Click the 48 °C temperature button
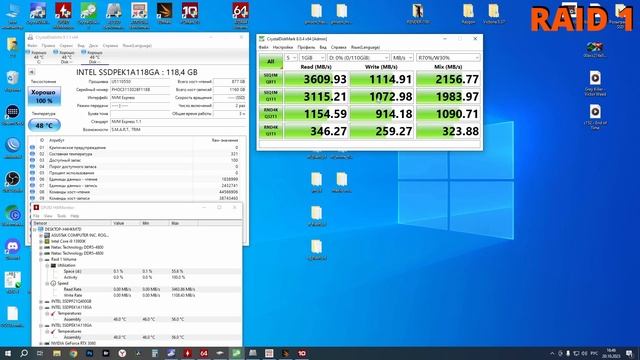Image resolution: width=640 pixels, height=360 pixels. (x=44, y=125)
